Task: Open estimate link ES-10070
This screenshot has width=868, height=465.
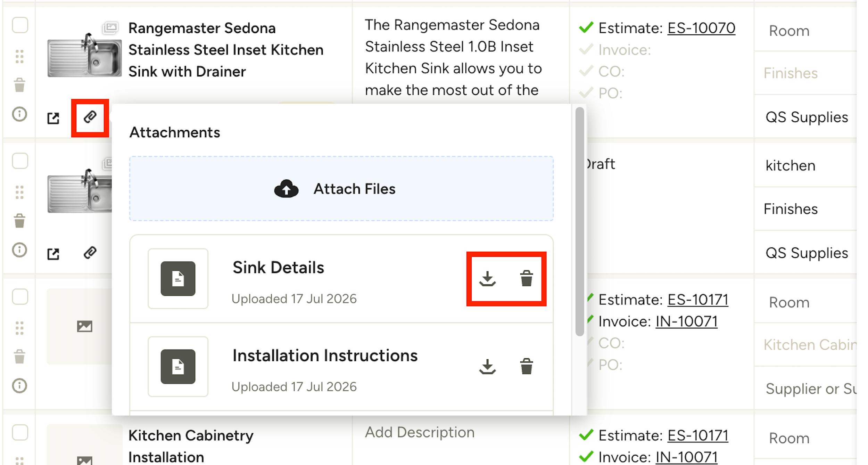Action: tap(701, 28)
